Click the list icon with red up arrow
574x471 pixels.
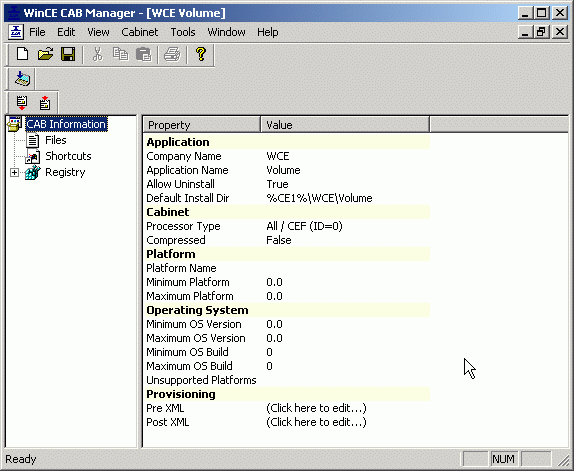(45, 103)
